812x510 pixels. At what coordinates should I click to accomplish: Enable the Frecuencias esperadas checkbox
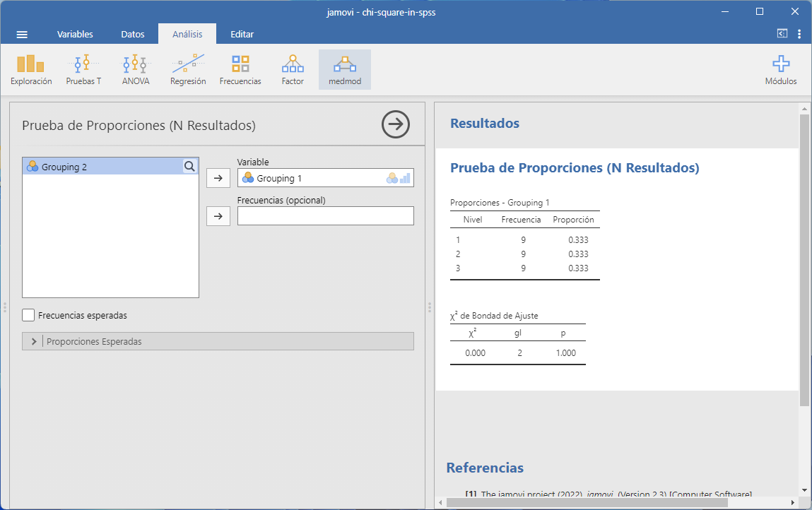(x=29, y=316)
